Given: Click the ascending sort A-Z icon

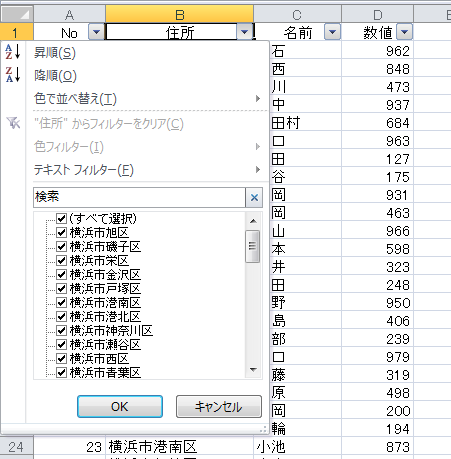Looking at the screenshot, I should (x=13, y=52).
